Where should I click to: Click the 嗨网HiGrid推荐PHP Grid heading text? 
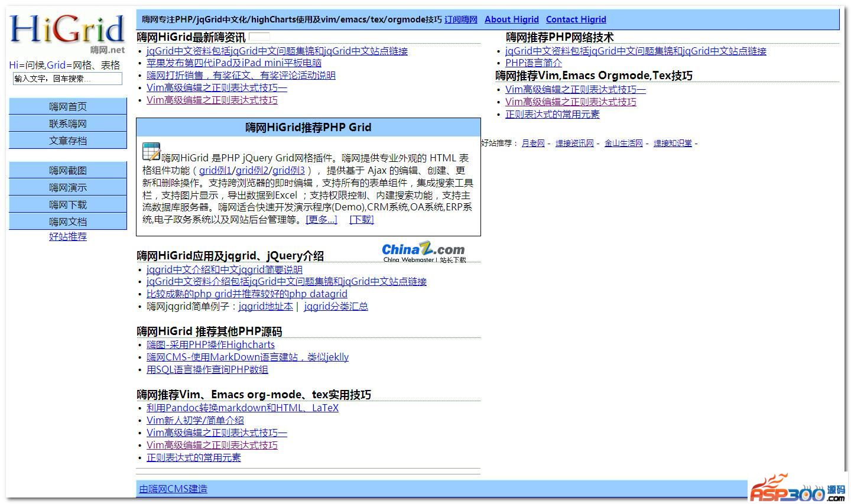coord(308,127)
